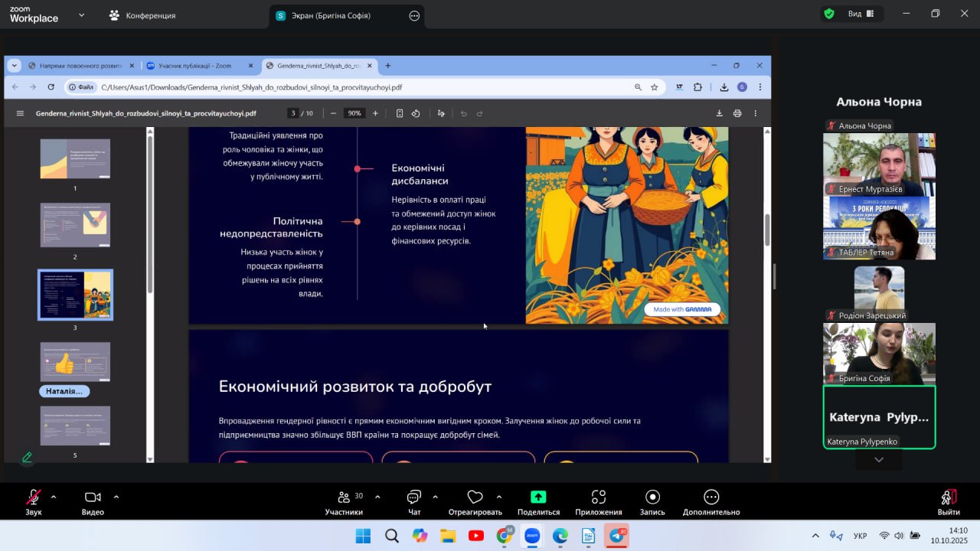Screen dimensions: 980x551
Task: Toggle the PDF sidebar hamburger menu
Action: 20,113
